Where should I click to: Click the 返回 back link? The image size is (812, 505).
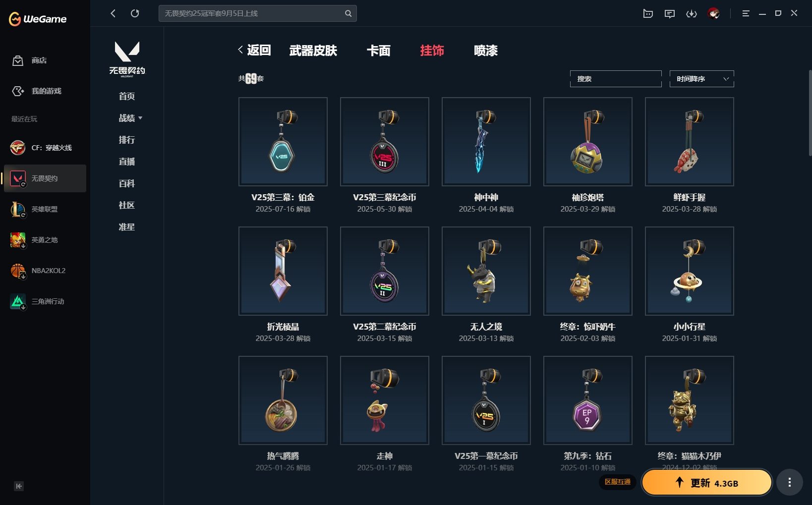point(254,50)
